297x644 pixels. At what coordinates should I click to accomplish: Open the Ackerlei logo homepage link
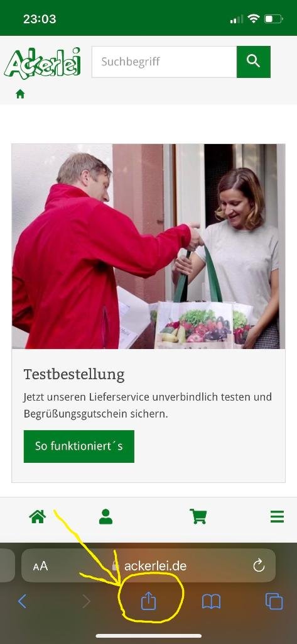coord(43,64)
